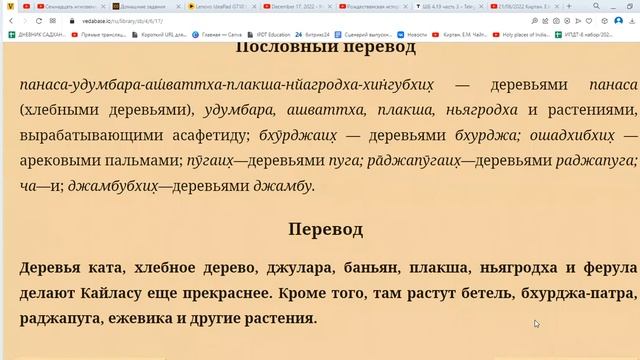Close the December 17, 2022 tab

(x=330, y=7)
